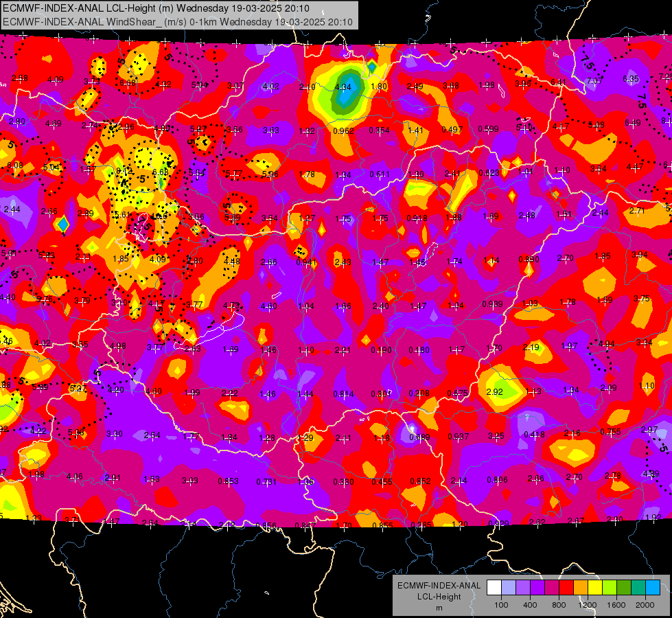Viewport: 672px width, 618px height.
Task: Click the map value 7.07
Action: click(x=595, y=80)
